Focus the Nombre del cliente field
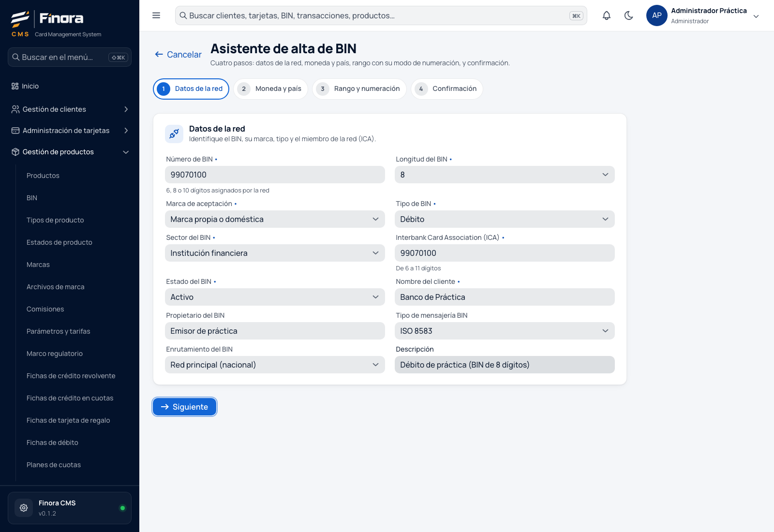This screenshot has width=774, height=532. coord(505,297)
